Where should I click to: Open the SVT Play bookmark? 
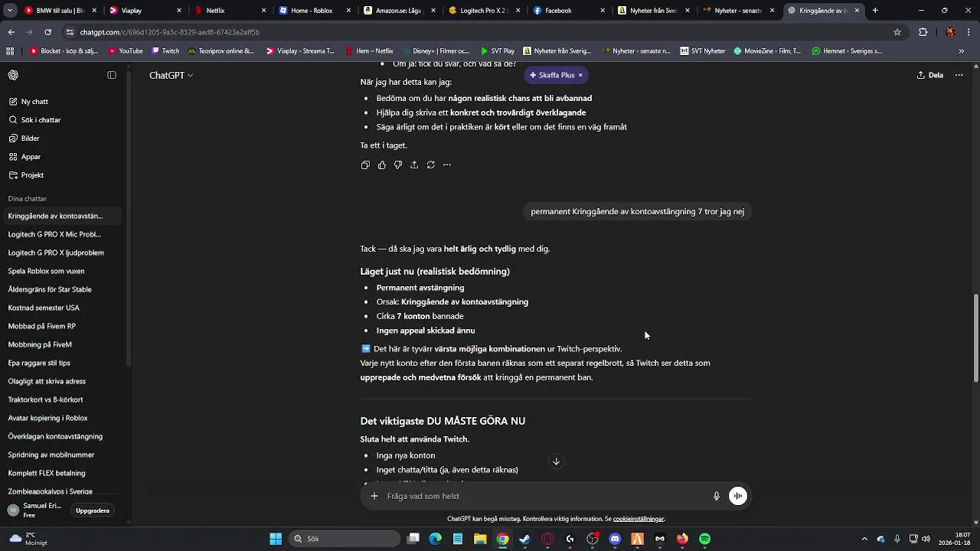tap(498, 51)
